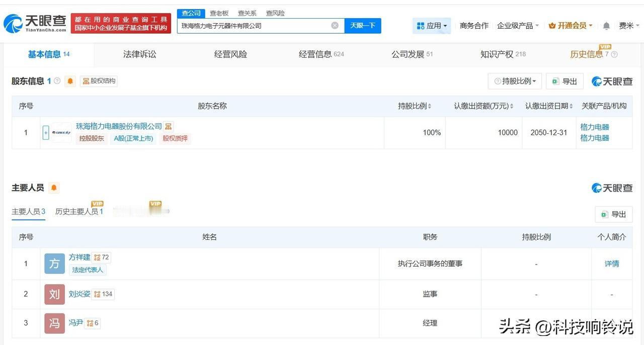The image size is (644, 345).
Task: Open the 持股比例 dropdown filter
Action: [515, 81]
